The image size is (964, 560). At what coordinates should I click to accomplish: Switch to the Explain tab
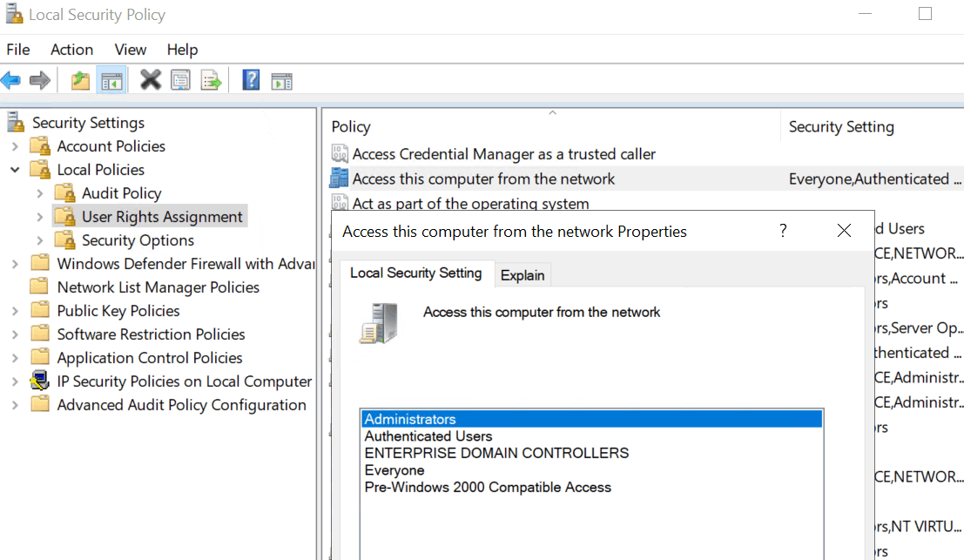point(522,275)
